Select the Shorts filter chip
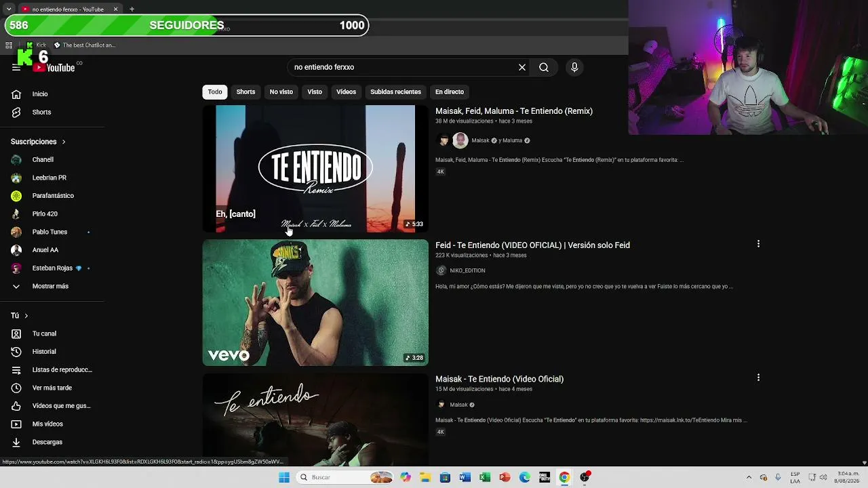 click(245, 91)
